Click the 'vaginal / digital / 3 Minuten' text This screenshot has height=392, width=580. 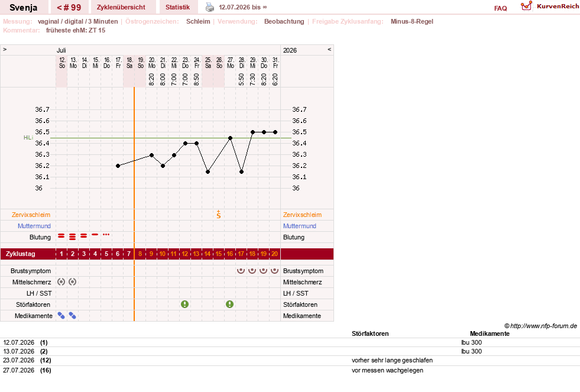(x=77, y=21)
